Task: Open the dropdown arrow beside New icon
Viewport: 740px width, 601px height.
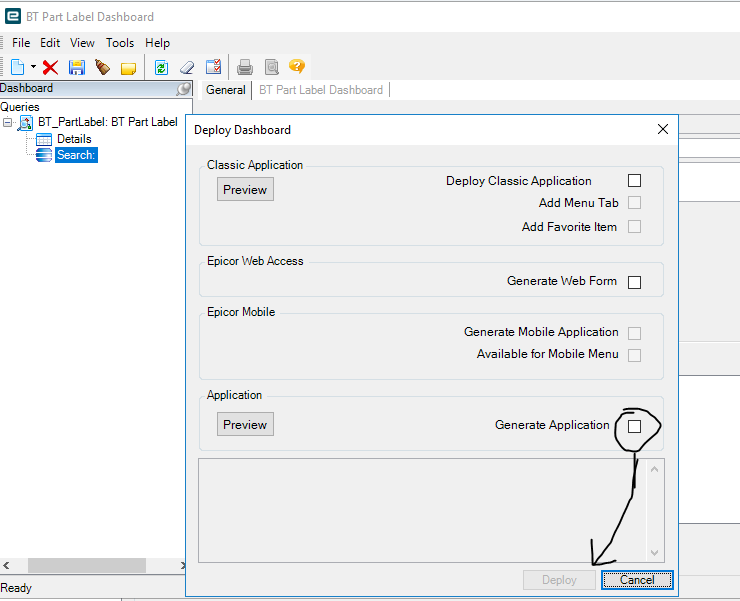Action: [x=33, y=67]
